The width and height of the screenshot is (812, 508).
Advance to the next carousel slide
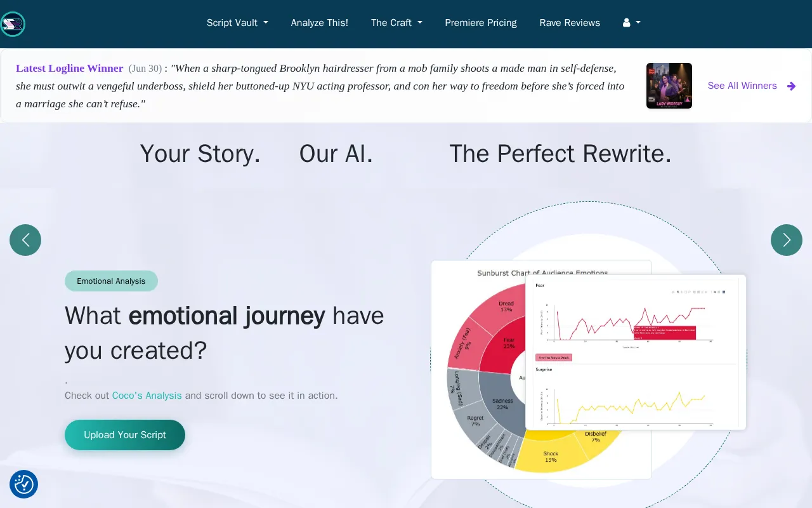[787, 240]
